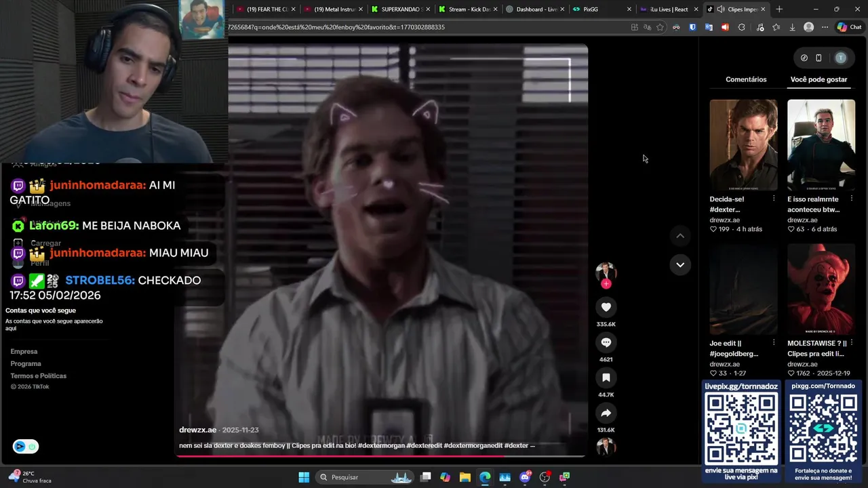868x488 pixels.
Task: Open OBS Studio from the taskbar
Action: pos(545,477)
